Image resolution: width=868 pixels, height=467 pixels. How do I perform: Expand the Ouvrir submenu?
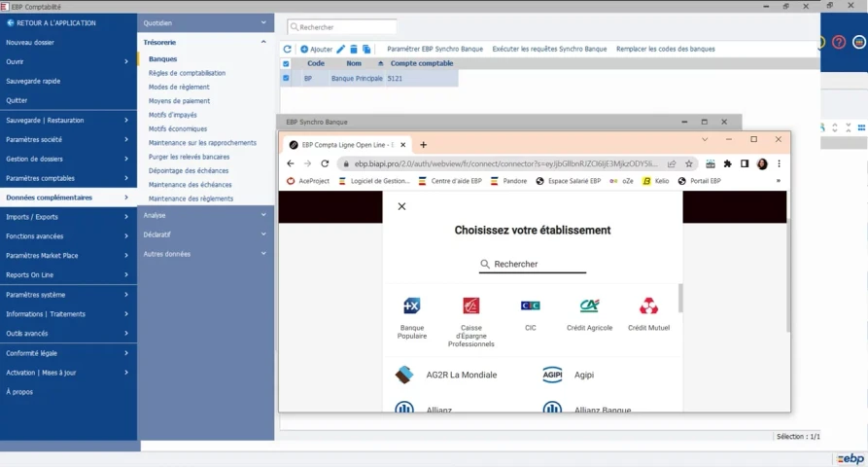tap(68, 61)
